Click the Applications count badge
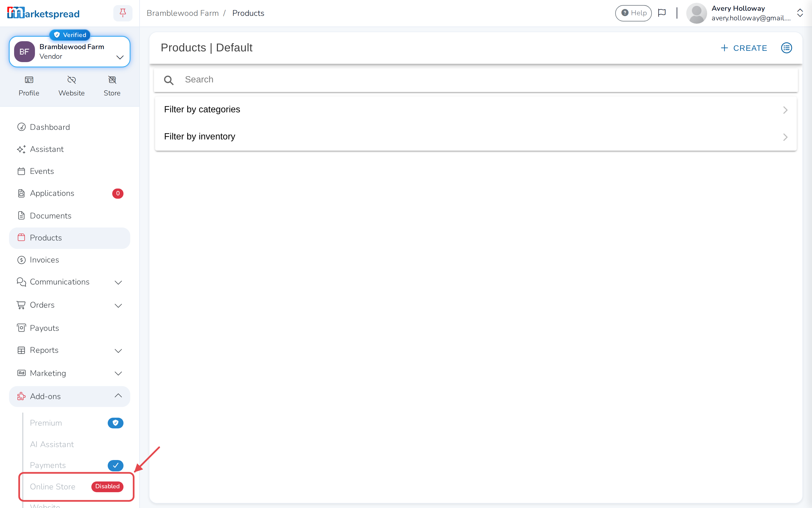 (118, 193)
